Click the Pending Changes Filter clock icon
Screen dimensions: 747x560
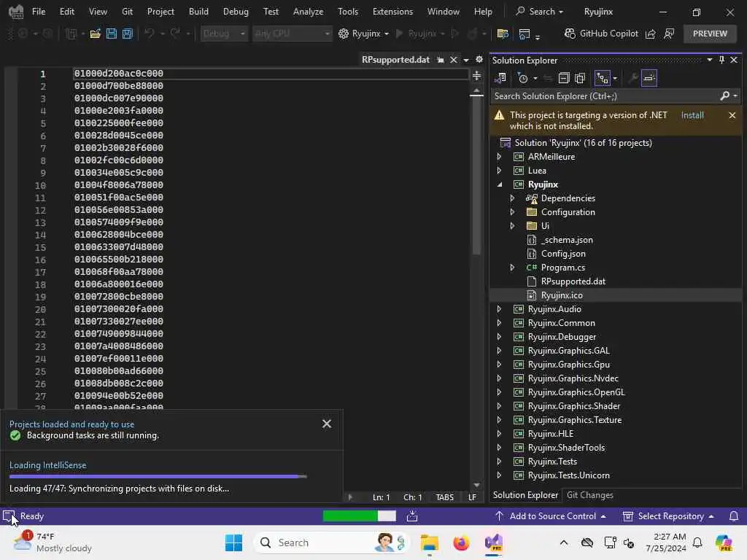(x=523, y=78)
